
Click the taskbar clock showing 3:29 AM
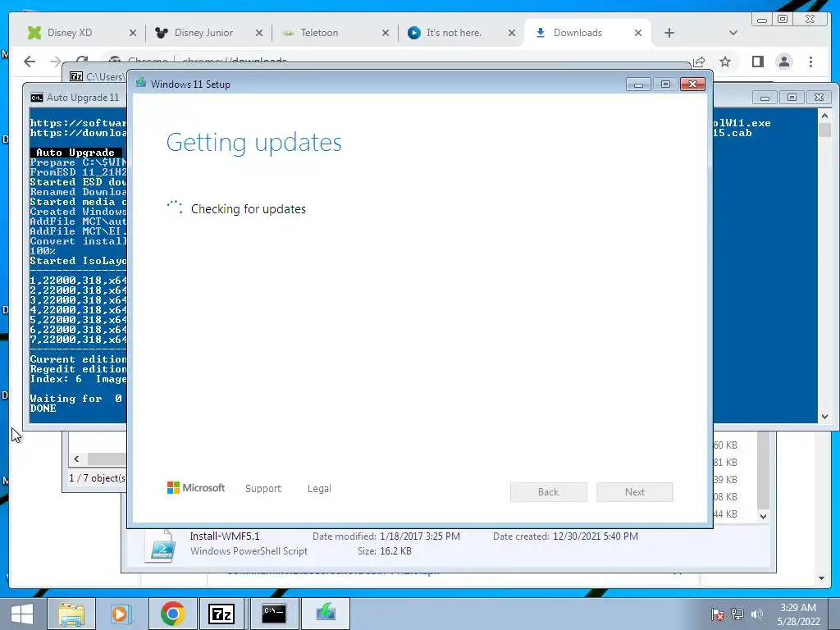(798, 614)
